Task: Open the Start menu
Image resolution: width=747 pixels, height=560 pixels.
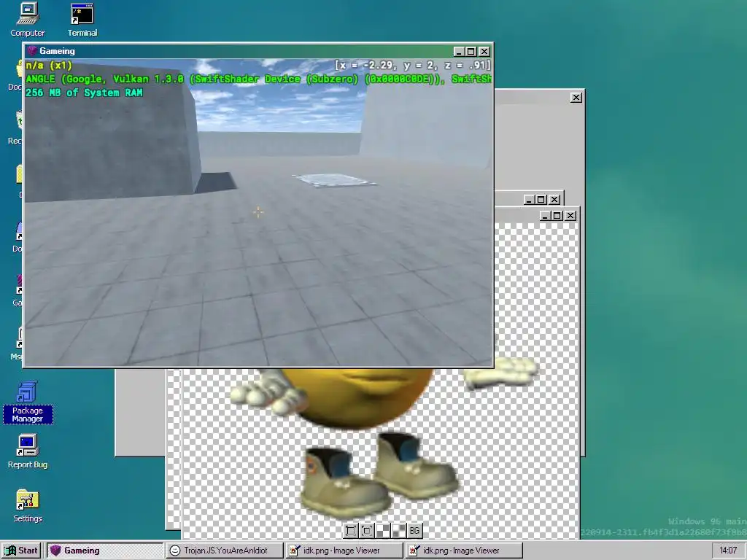Action: click(21, 551)
